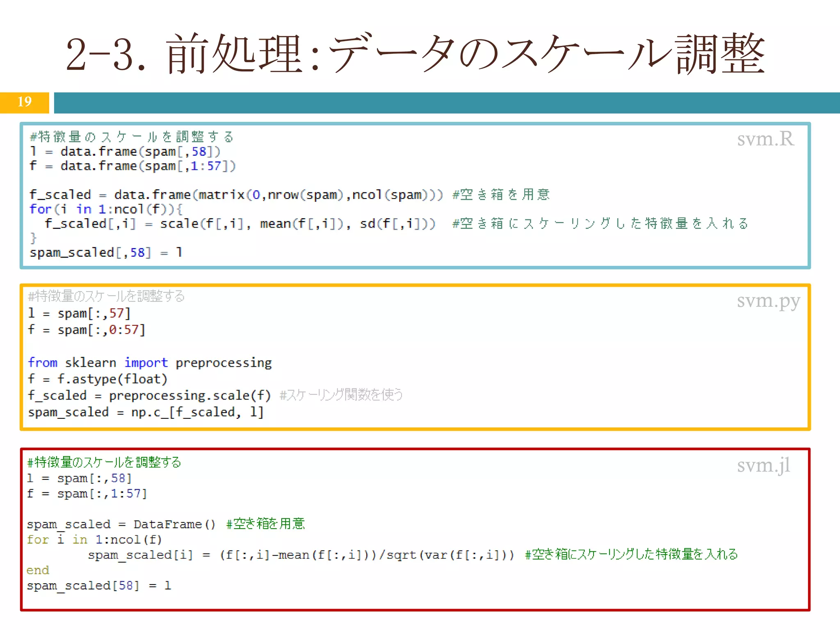840x630 pixels.
Task: Click the slide title "2-3. 前処理:データのスケール調整"
Action: pyautogui.click(x=415, y=54)
